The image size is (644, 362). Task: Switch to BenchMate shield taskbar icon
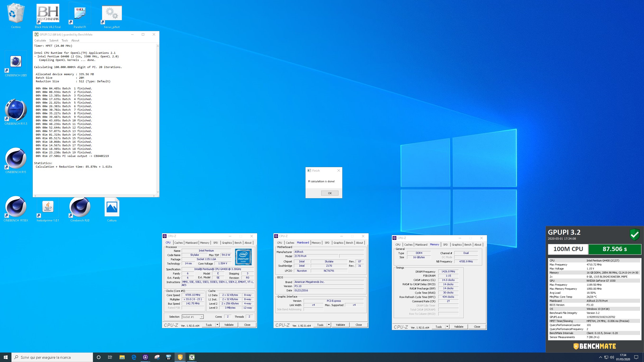pos(180,357)
